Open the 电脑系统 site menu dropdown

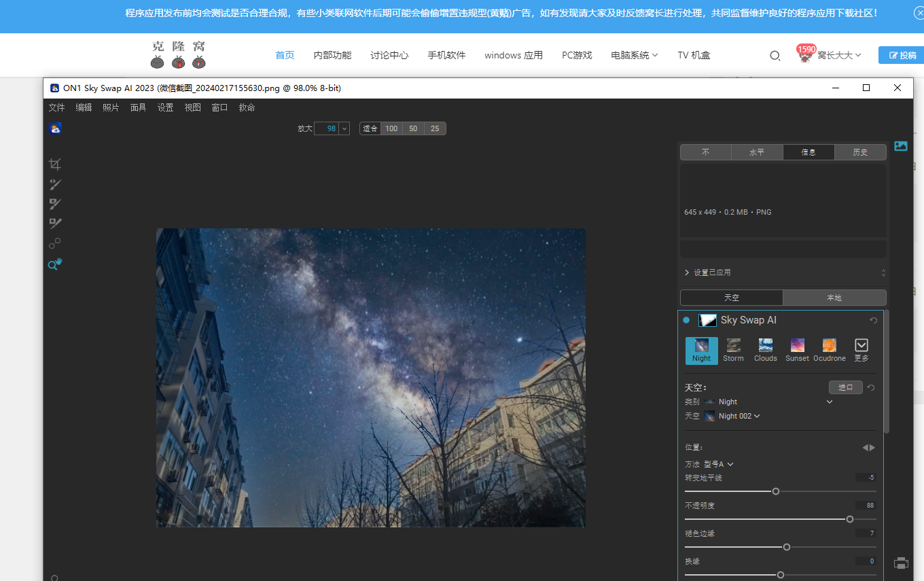click(635, 55)
